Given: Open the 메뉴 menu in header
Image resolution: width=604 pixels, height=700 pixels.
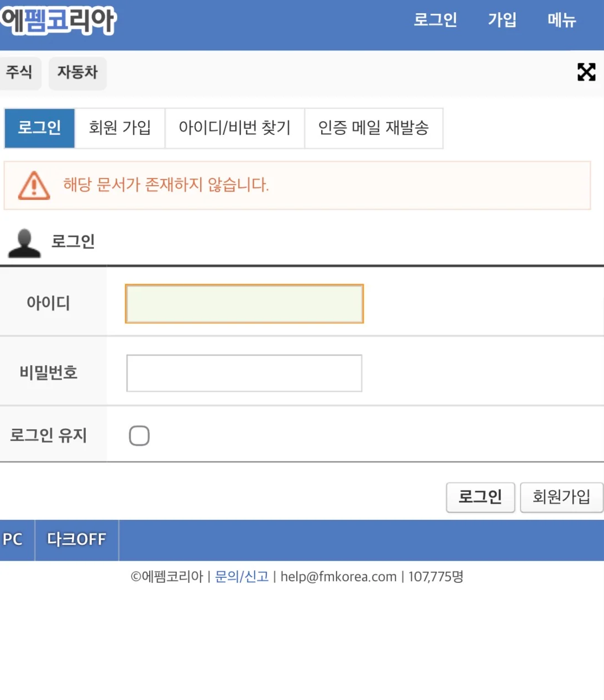Looking at the screenshot, I should point(561,20).
